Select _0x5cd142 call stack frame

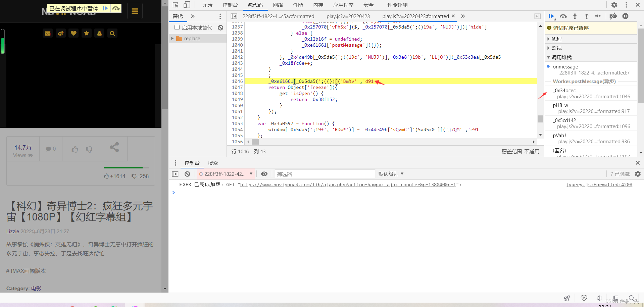tap(591, 123)
